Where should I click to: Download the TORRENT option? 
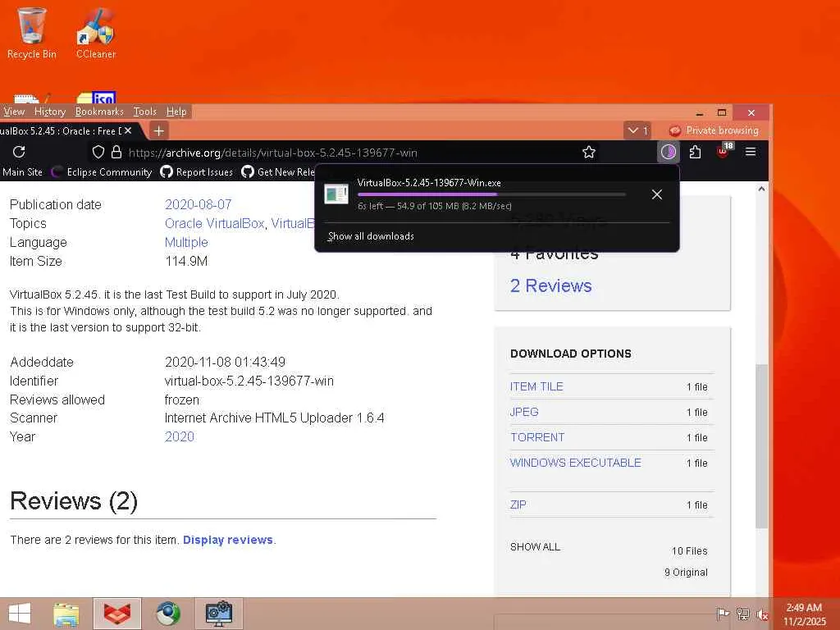point(537,437)
